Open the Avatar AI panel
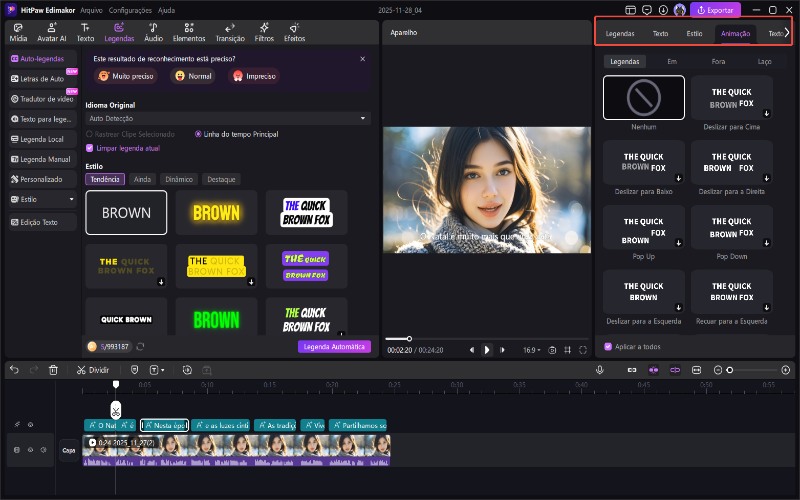The width and height of the screenshot is (800, 500). pos(51,32)
